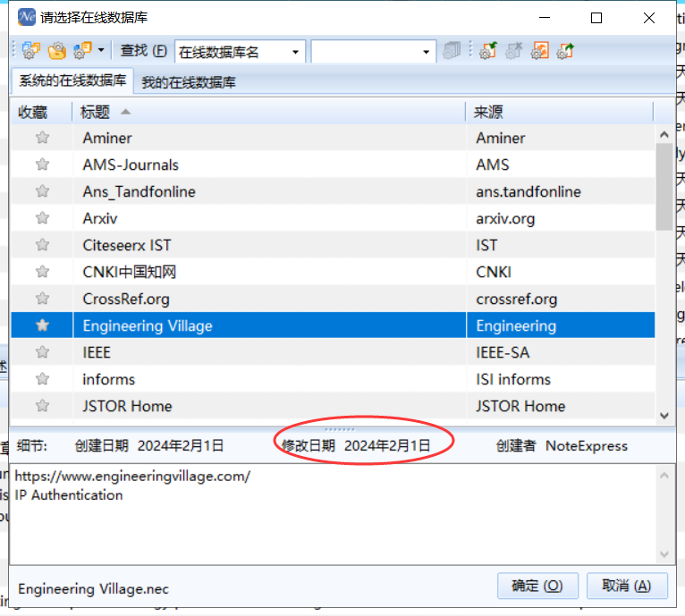The image size is (685, 616).
Task: Close the 请选择在线数据库 dialog
Action: point(649,18)
